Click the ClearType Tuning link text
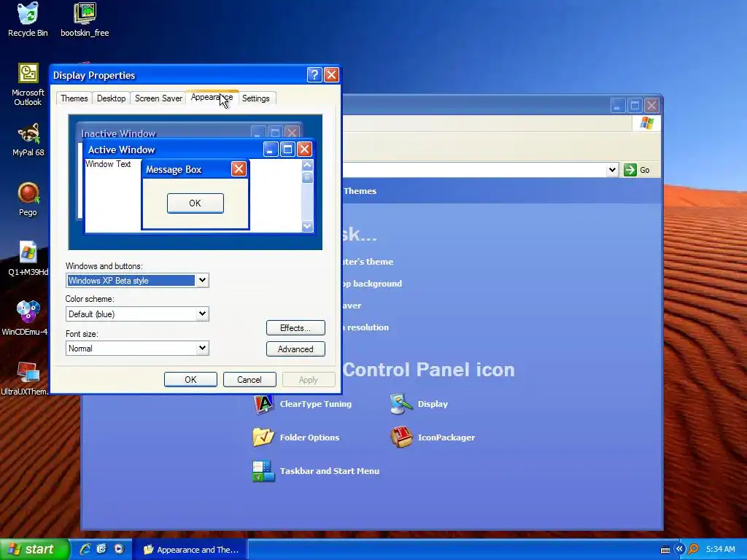This screenshot has height=560, width=747. click(315, 404)
